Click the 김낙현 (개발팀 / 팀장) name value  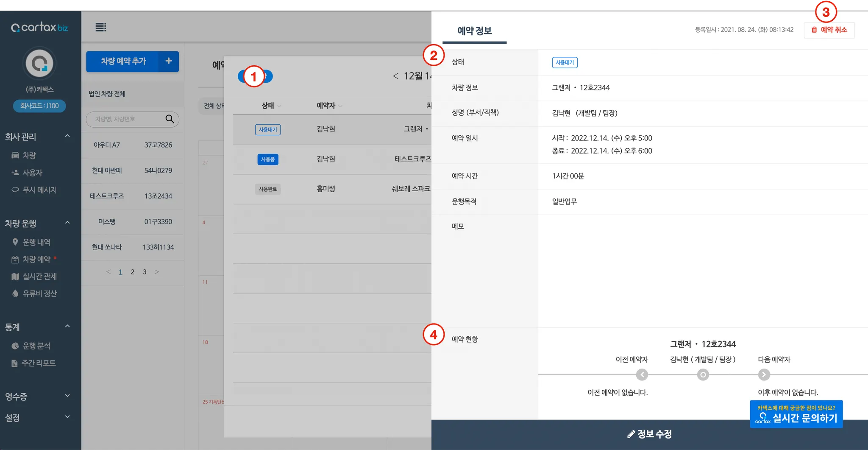(584, 113)
